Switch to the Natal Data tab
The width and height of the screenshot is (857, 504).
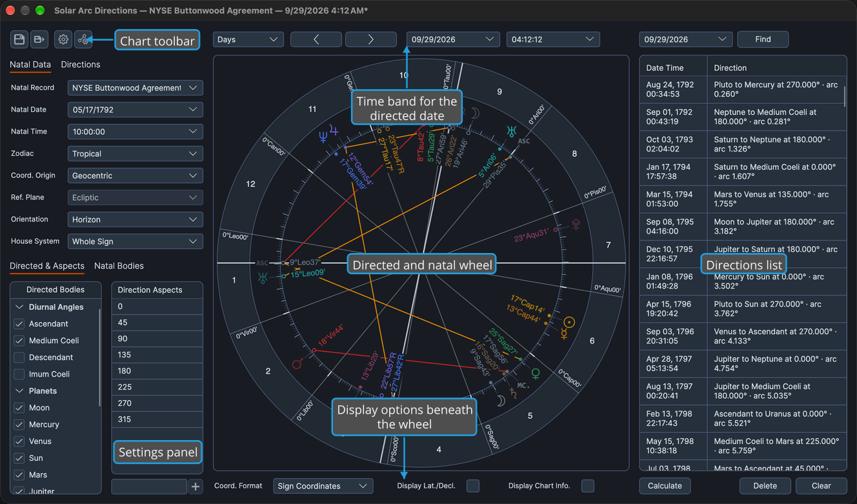(x=30, y=65)
